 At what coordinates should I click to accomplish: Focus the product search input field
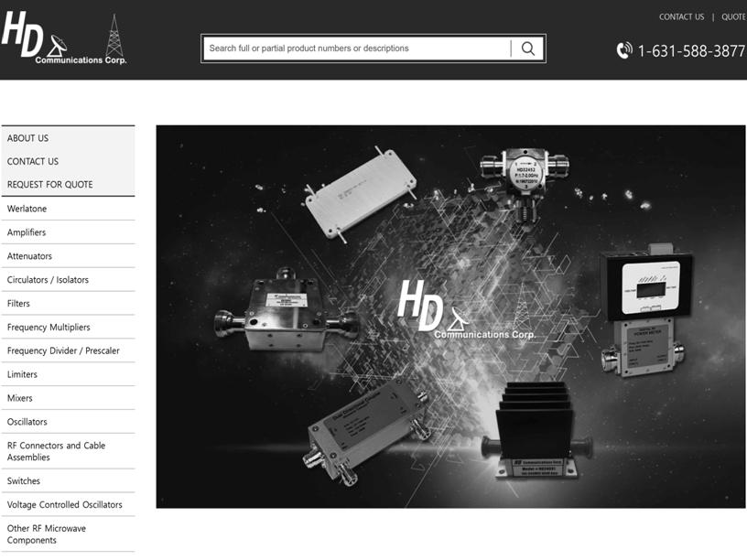coord(357,48)
